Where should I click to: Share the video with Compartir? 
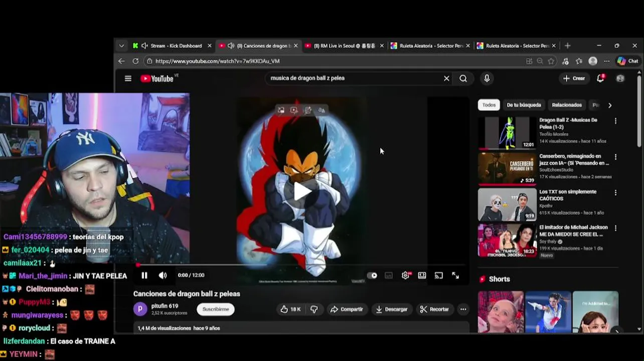[x=347, y=309]
